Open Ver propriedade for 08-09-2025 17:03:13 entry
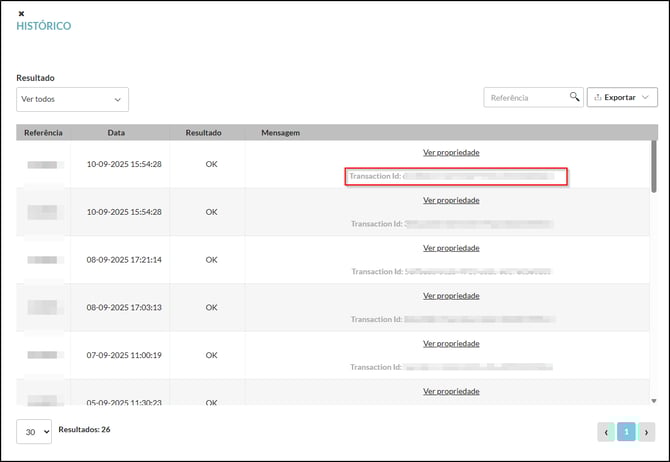The width and height of the screenshot is (670, 462). pos(451,296)
